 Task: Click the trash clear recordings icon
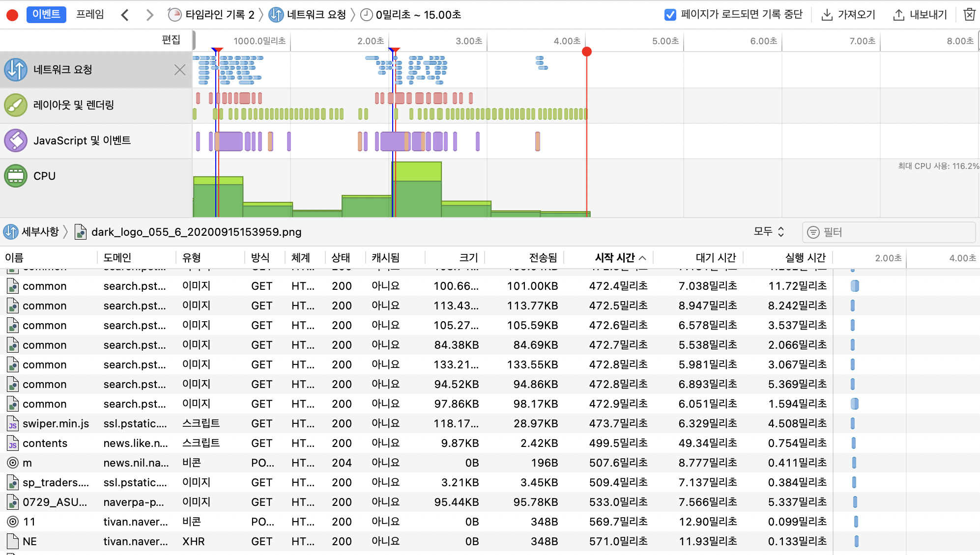pyautogui.click(x=969, y=15)
